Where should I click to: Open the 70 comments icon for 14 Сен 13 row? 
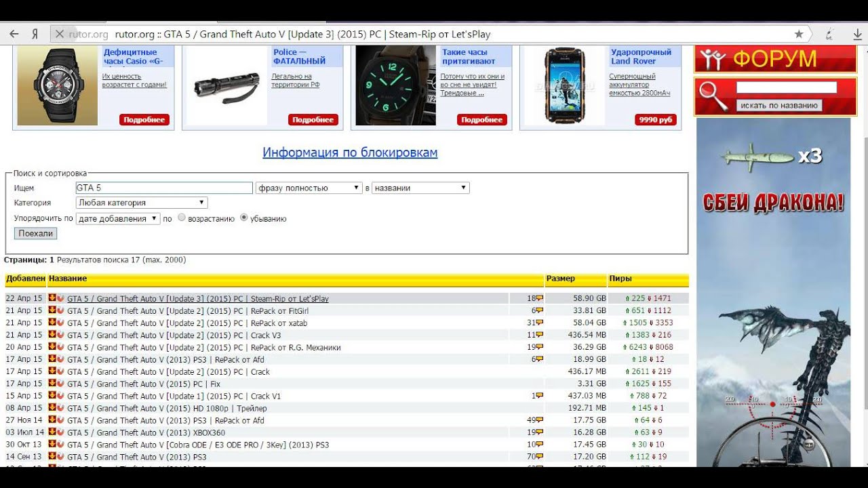pos(539,457)
